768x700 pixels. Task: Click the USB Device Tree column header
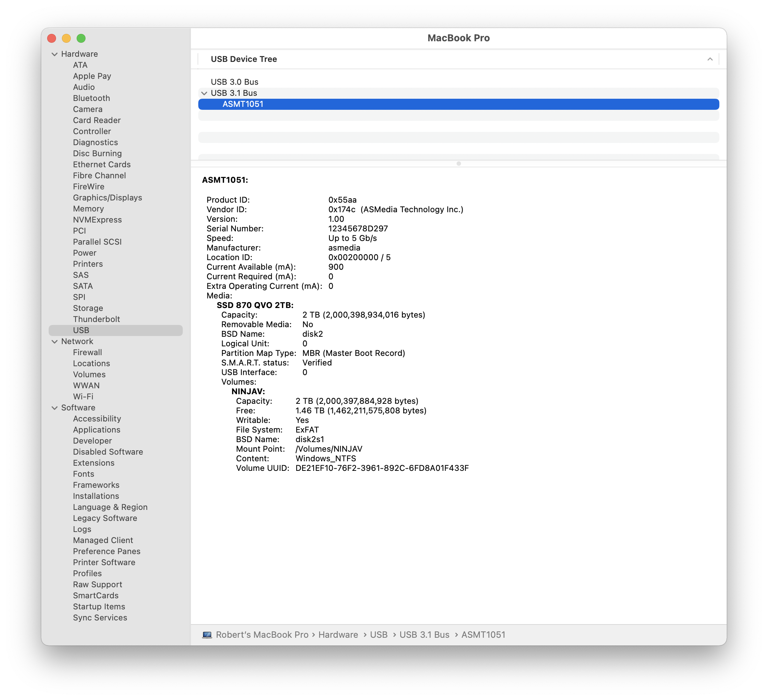tap(244, 59)
